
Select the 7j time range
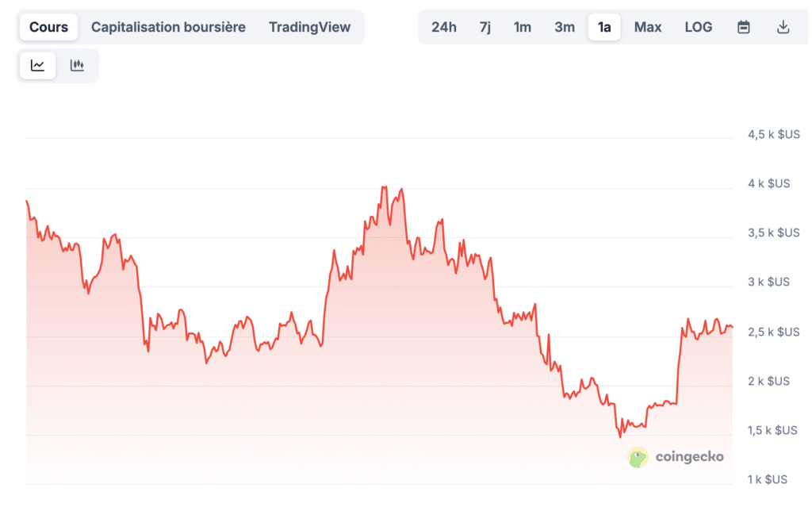click(x=485, y=27)
